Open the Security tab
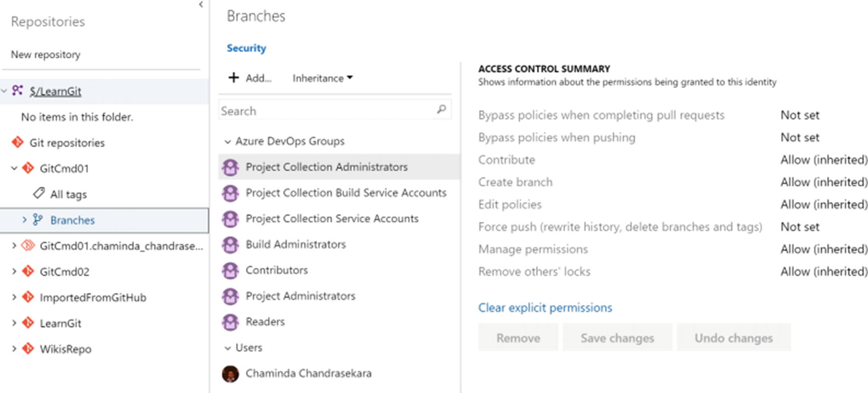This screenshot has height=393, width=868. pos(246,48)
